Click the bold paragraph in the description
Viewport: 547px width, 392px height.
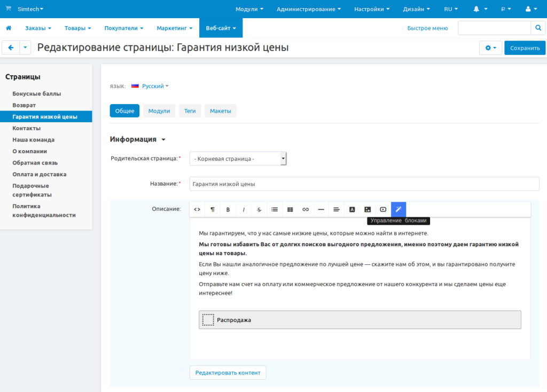pos(358,249)
